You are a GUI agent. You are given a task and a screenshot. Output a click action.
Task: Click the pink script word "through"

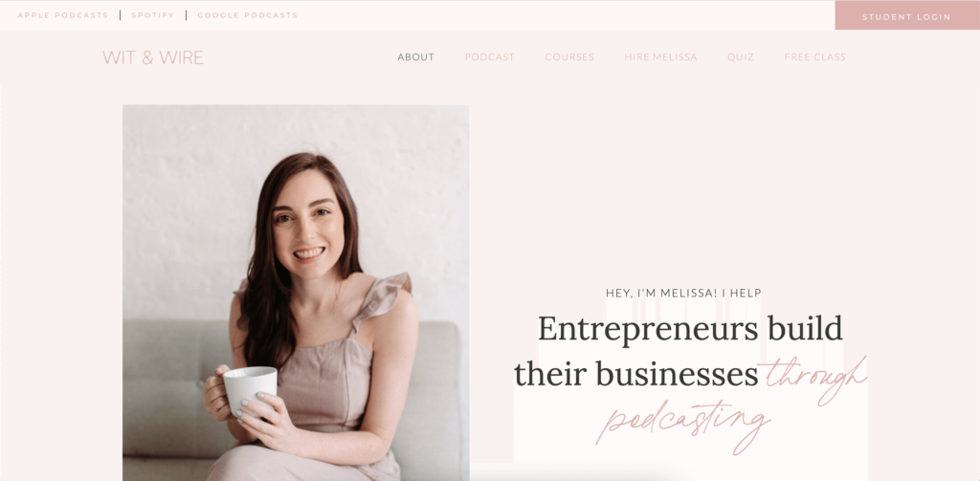tap(813, 379)
